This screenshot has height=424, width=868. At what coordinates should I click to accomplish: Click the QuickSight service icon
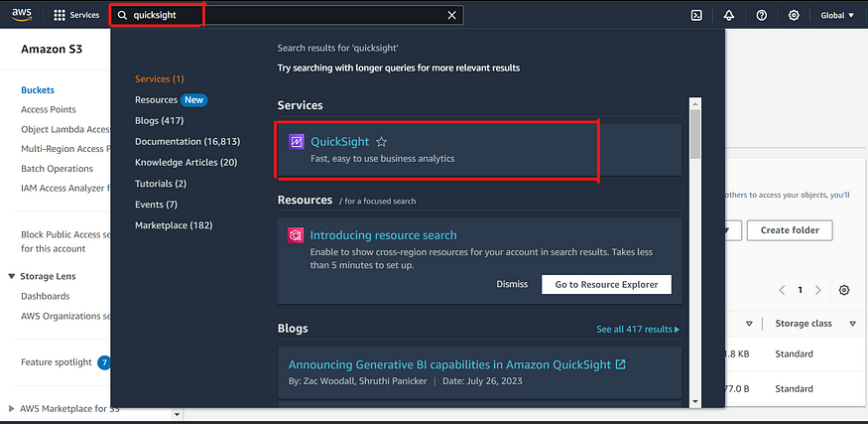pos(297,142)
